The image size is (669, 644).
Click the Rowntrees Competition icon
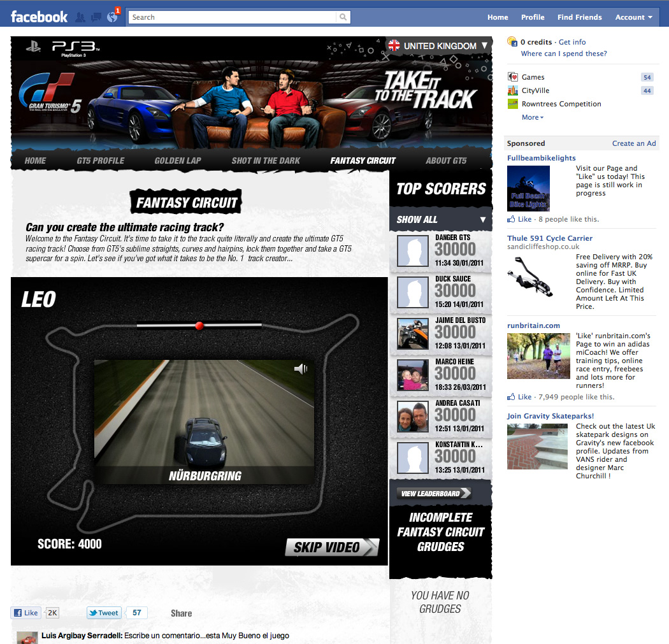click(x=512, y=104)
